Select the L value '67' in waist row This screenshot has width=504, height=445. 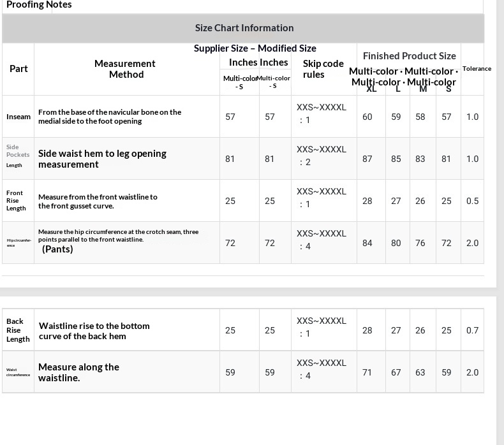[x=396, y=372]
